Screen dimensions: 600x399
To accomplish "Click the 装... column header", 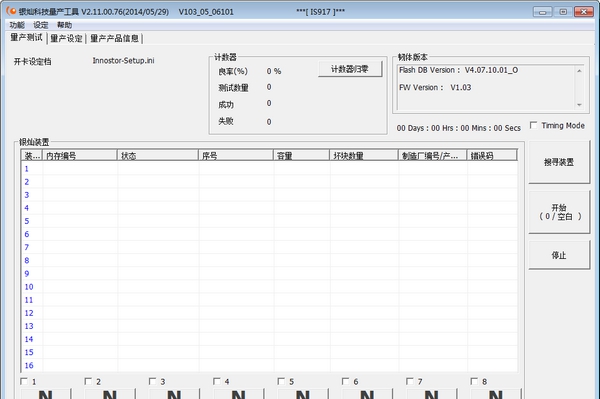I will coord(32,156).
